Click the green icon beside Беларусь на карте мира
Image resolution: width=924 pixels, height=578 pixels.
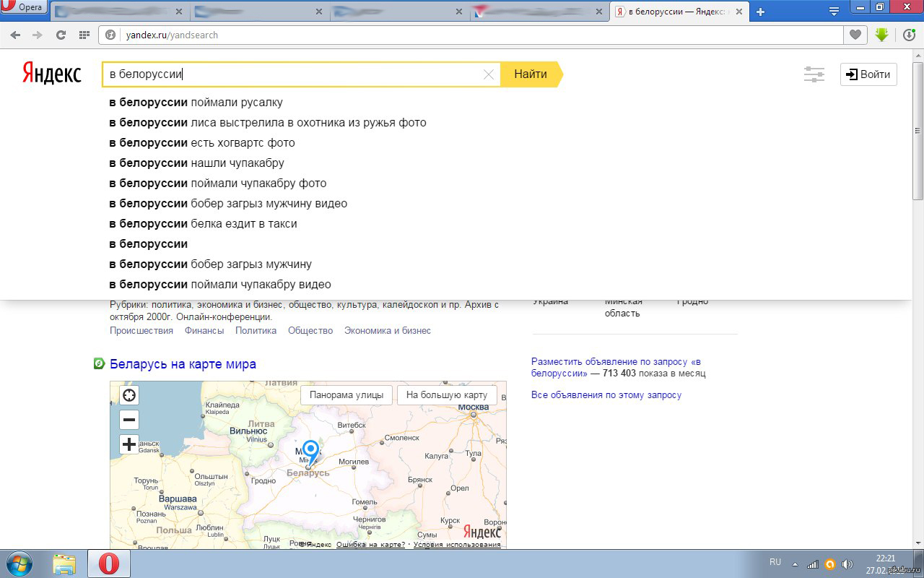click(x=99, y=363)
